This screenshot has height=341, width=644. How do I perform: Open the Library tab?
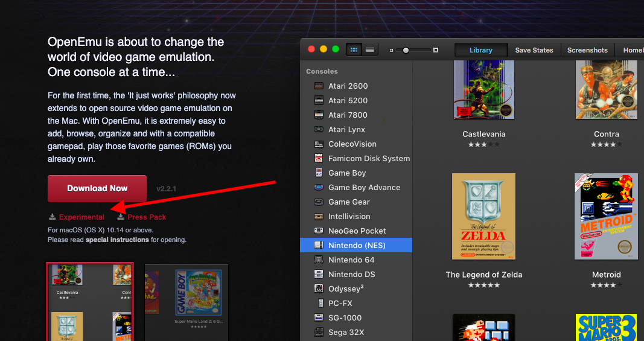tap(481, 50)
